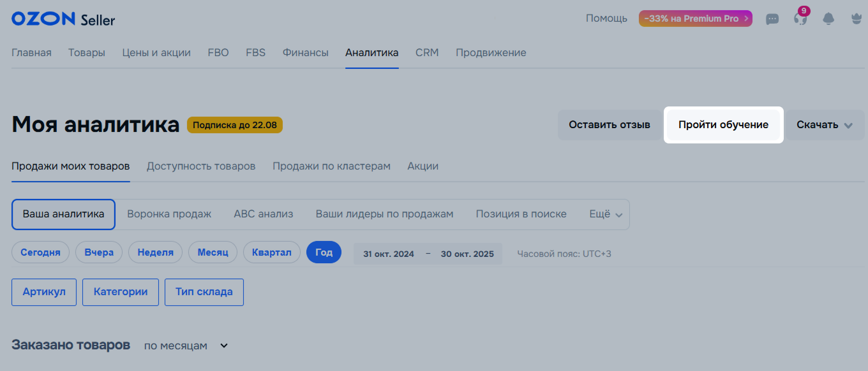
Task: Expand the Скачать dropdown
Action: [824, 125]
